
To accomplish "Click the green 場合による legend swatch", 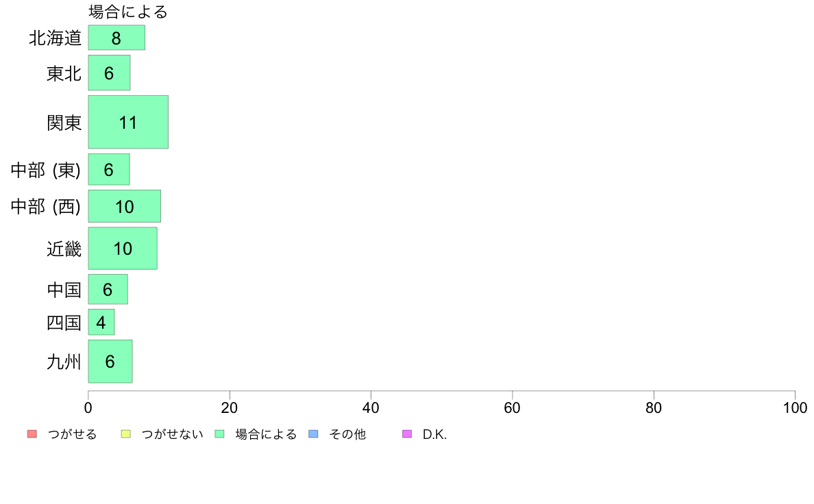I will (219, 434).
